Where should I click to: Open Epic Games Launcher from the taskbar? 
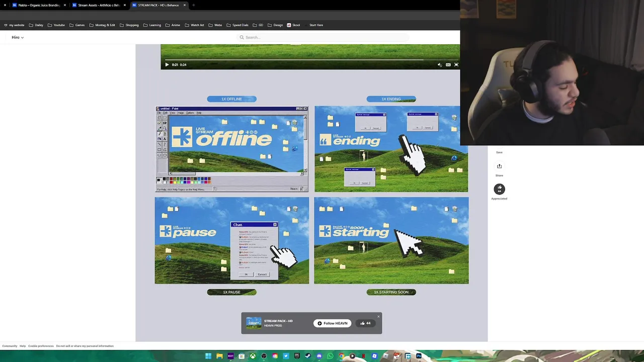point(297,356)
